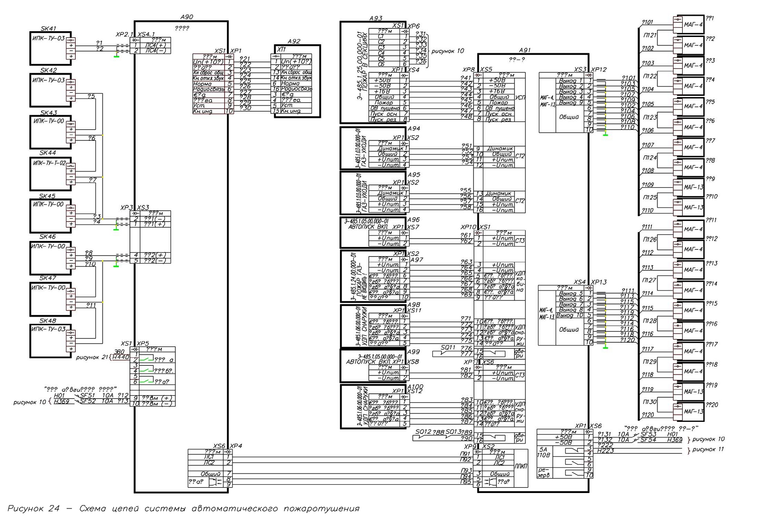Select the XP9 connector label
Screen dimensions: 760x532
click(x=470, y=447)
